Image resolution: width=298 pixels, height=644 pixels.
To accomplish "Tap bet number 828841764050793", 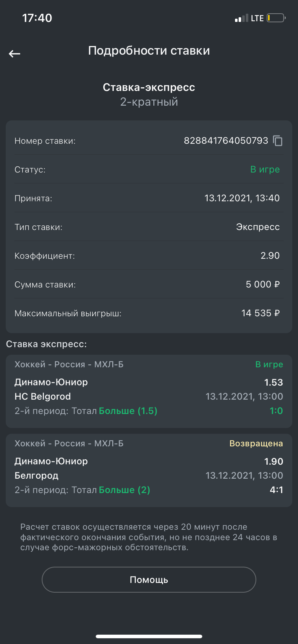I will click(226, 141).
